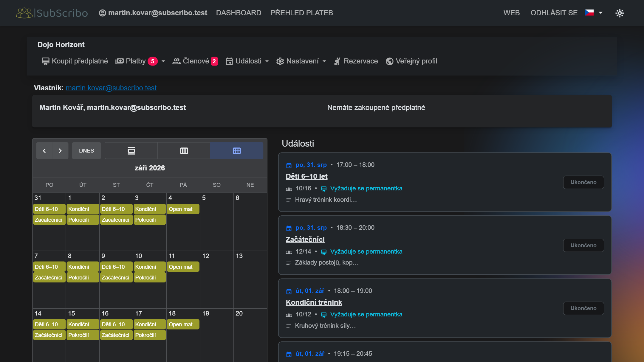
Task: Expand the Platby dropdown arrow
Action: [163, 61]
